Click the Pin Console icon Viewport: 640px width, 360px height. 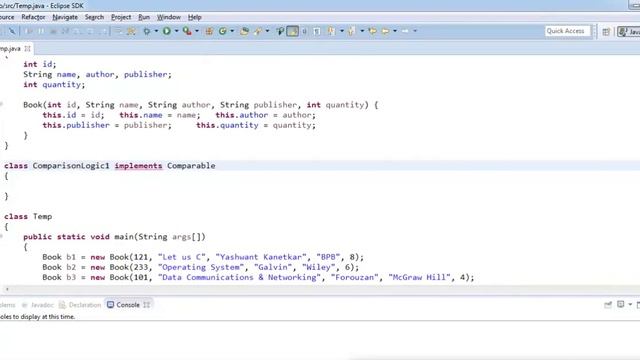[x=608, y=304]
